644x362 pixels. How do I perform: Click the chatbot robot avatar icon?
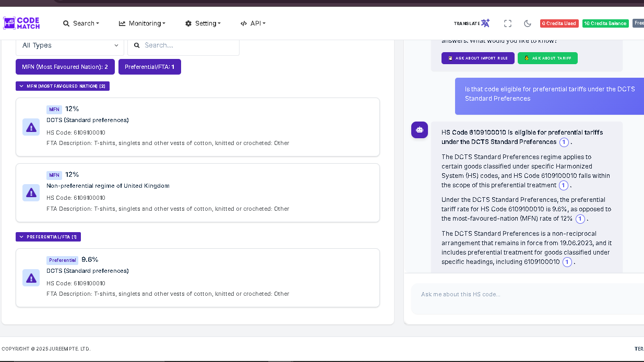(x=420, y=130)
